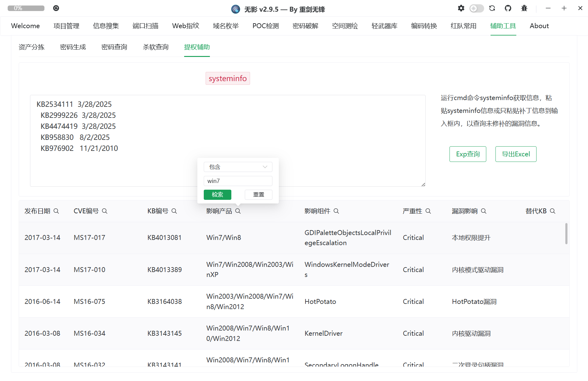Image resolution: width=588 pixels, height=381 pixels.
Task: Open the POC检测 menu tab
Action: 265,26
